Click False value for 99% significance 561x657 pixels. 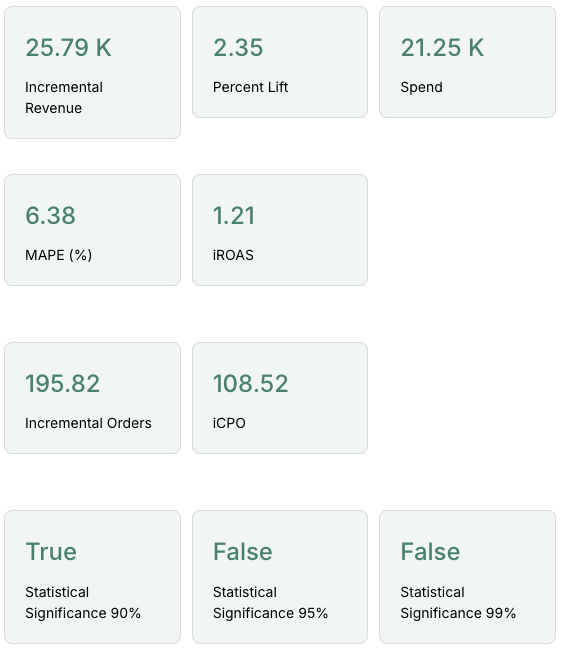(x=430, y=551)
